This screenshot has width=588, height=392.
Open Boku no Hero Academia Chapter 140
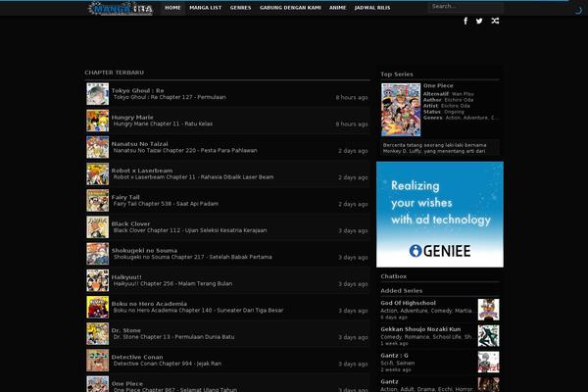(198, 311)
